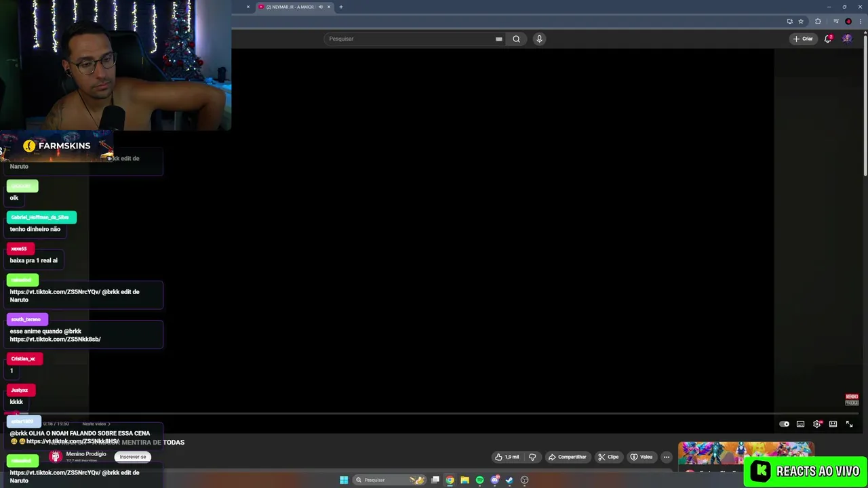Bookmark this page with the star icon
868x488 pixels.
click(x=801, y=21)
